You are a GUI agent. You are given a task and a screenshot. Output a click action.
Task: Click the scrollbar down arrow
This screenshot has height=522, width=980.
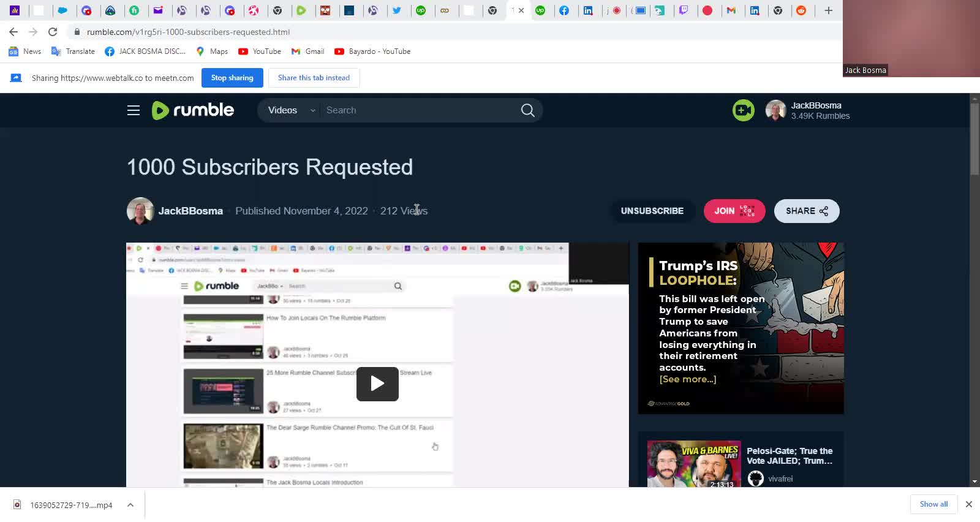[974, 482]
